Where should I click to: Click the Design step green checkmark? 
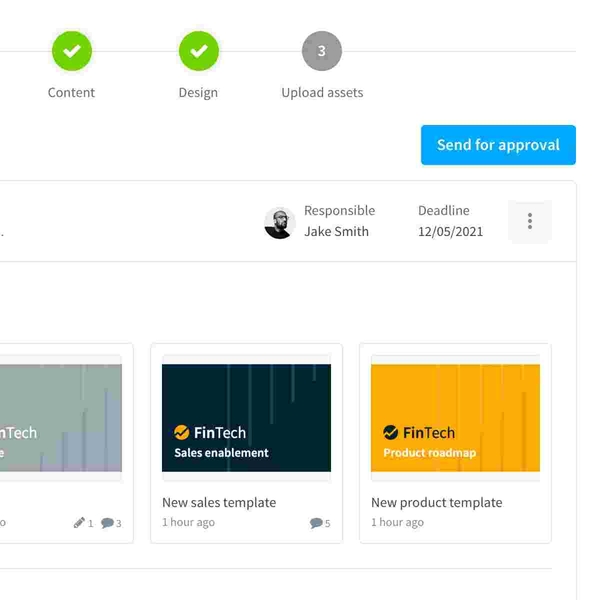199,51
